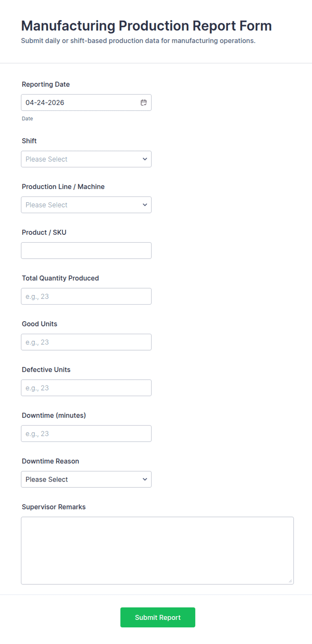The width and height of the screenshot is (312, 644).
Task: Click the Date helper label below Reporting Date
Action: coord(27,118)
